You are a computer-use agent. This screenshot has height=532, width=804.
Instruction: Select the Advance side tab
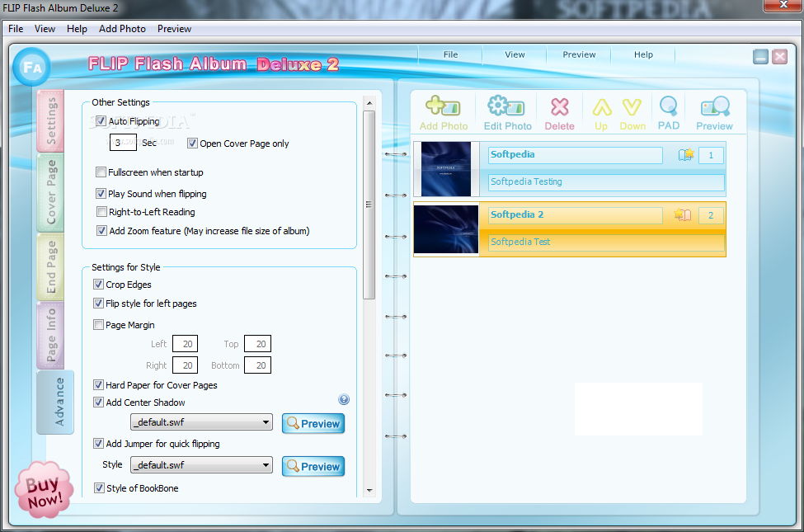click(55, 403)
